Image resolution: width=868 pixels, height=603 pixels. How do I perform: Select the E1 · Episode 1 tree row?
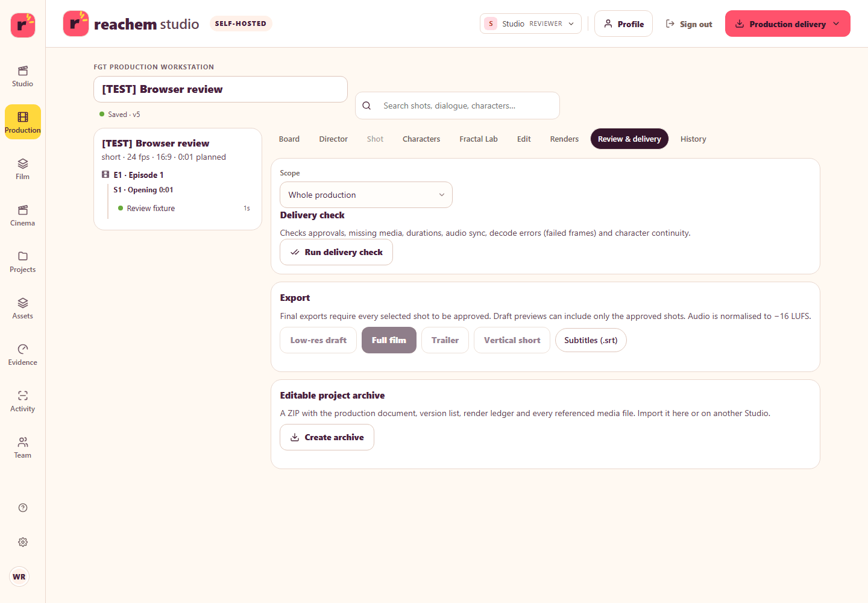pos(178,175)
